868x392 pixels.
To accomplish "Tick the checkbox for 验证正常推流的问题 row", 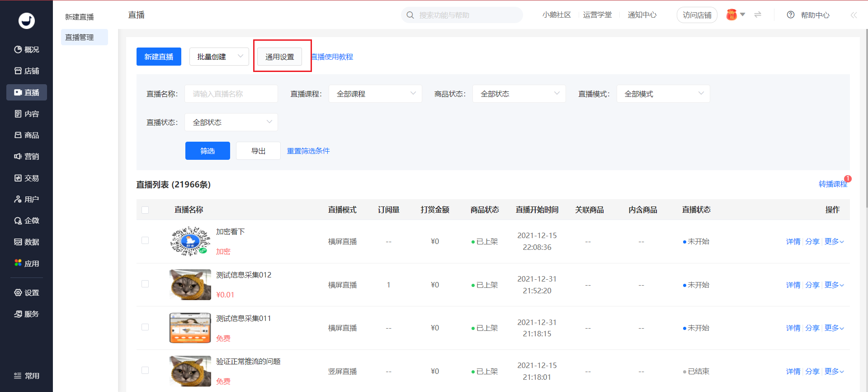I will pos(145,370).
